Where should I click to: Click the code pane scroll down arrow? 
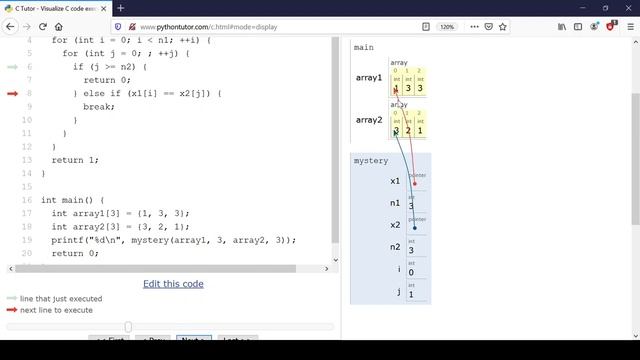click(x=336, y=260)
